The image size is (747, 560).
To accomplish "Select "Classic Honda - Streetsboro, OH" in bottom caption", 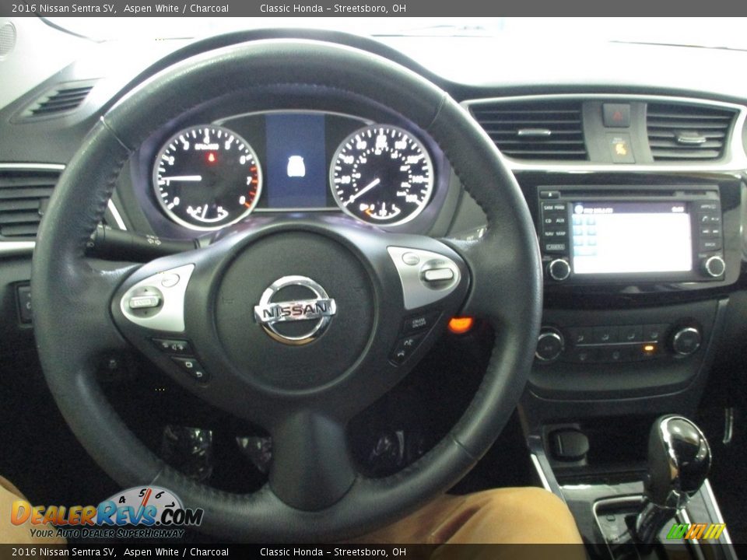I will pos(333,552).
